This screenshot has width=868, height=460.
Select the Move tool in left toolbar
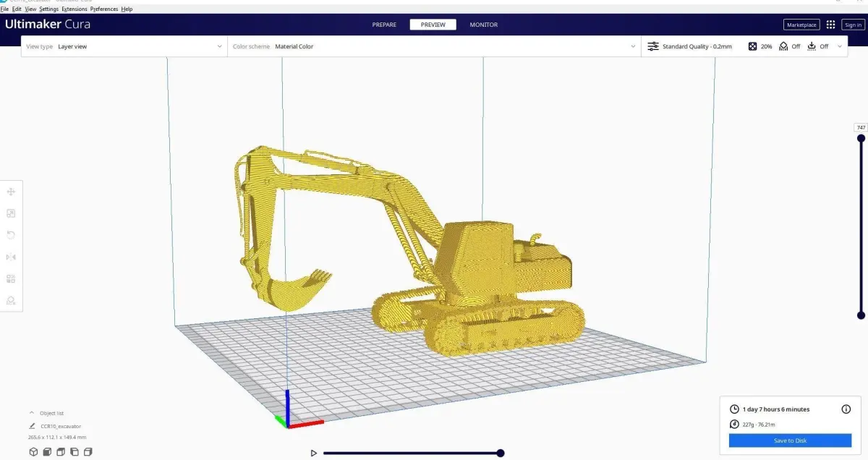11,192
